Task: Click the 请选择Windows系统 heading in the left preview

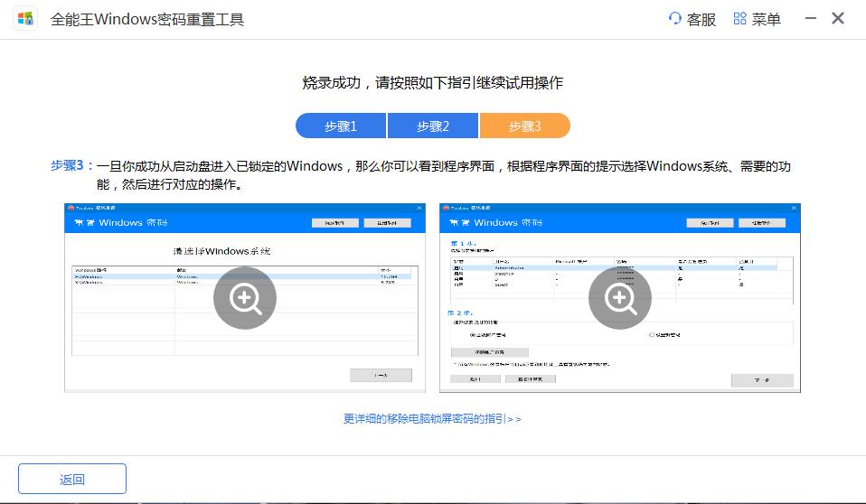Action: [x=221, y=250]
